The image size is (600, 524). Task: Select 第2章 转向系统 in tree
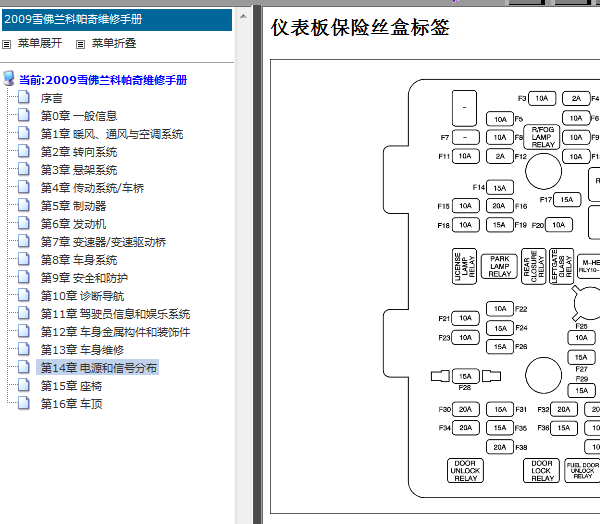pos(79,152)
